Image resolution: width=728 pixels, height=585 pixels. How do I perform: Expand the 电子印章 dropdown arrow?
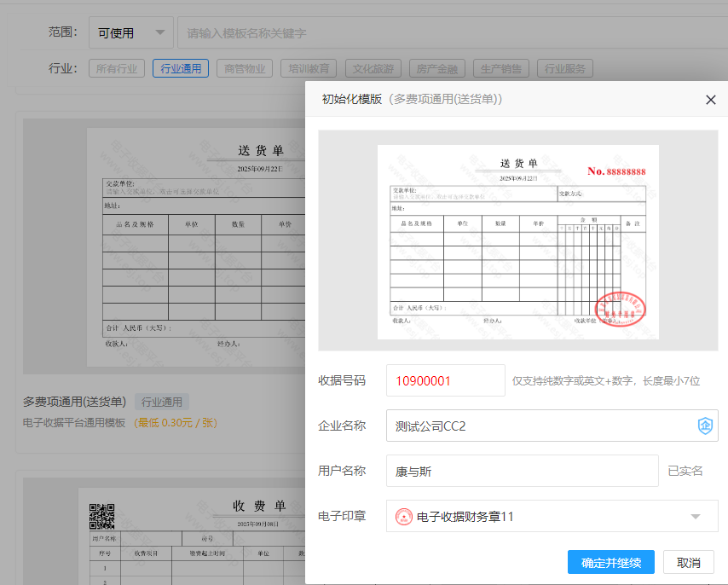click(x=696, y=517)
